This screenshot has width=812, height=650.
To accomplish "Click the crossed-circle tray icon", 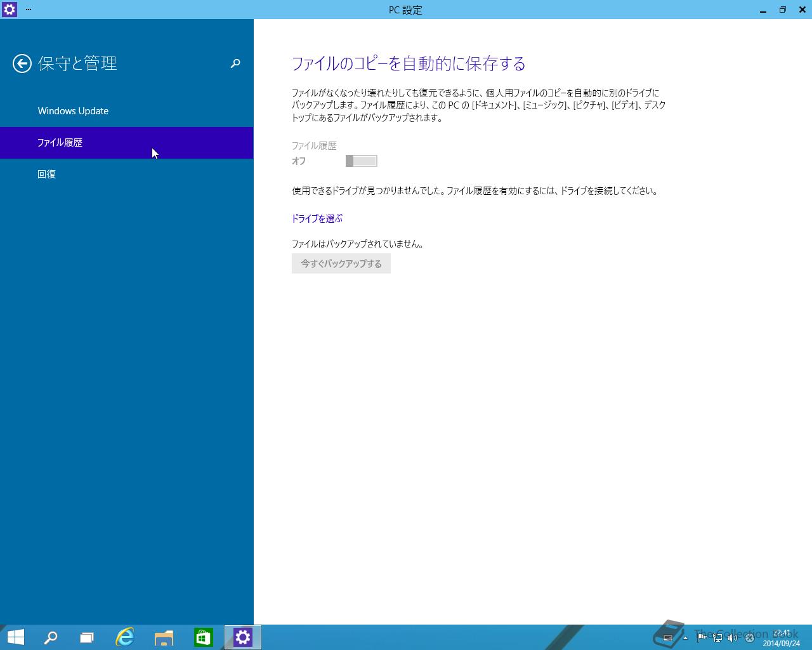I will (749, 638).
